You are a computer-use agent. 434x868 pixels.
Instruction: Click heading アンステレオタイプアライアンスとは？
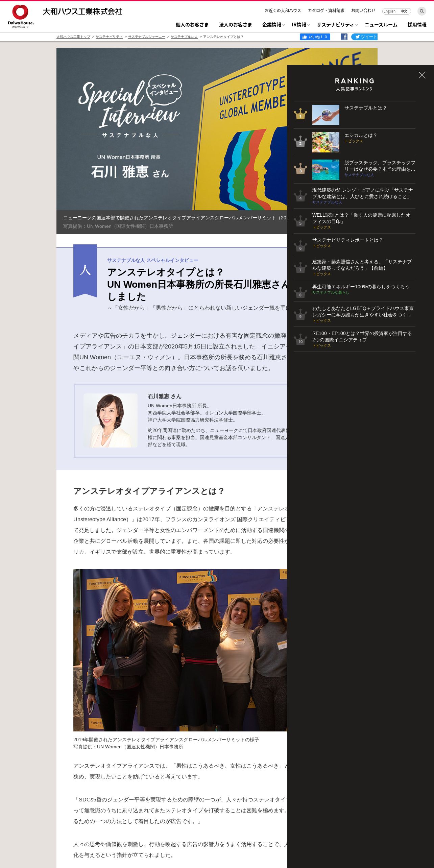tap(149, 491)
